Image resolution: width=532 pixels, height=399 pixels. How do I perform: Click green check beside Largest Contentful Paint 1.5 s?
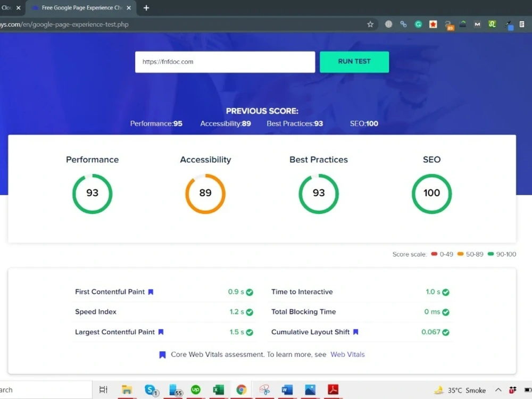[x=250, y=332]
